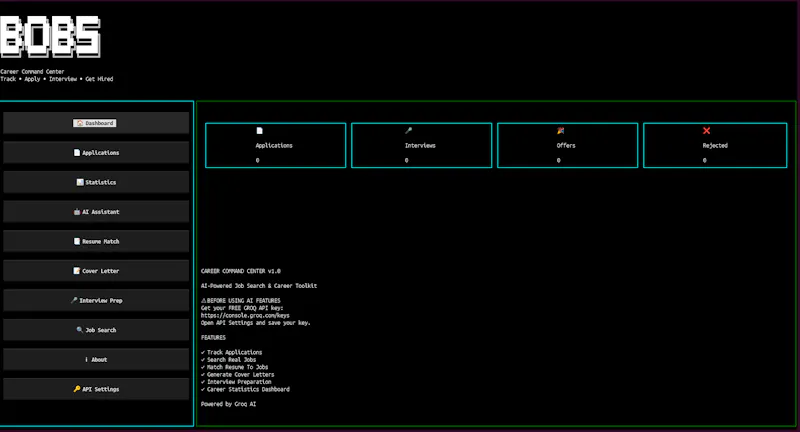
Task: Click the red X icon in Rejected card
Action: tap(706, 131)
